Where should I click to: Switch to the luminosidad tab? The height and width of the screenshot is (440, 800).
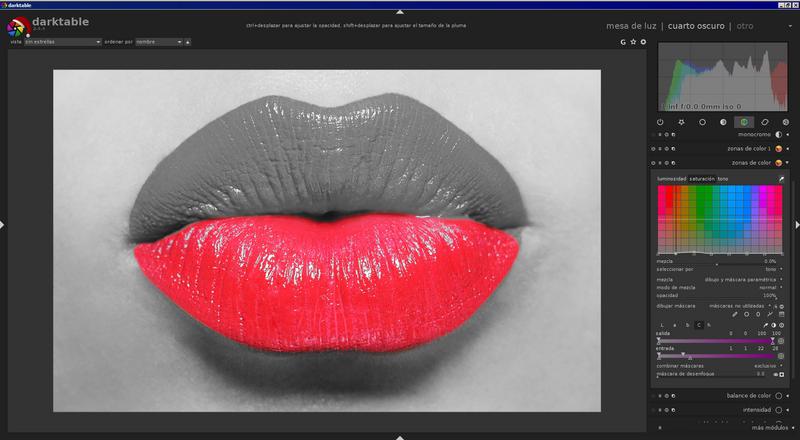click(671, 179)
